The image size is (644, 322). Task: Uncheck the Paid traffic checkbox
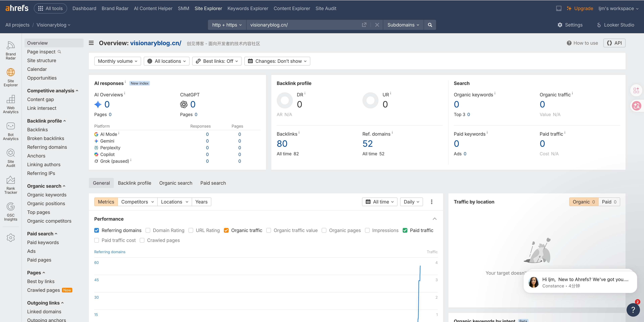(405, 230)
